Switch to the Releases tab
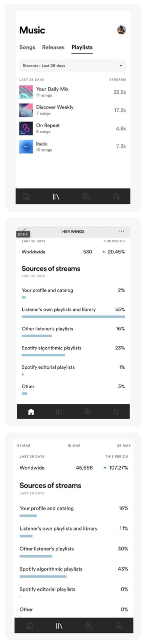This screenshot has width=146, height=644. pyautogui.click(x=53, y=47)
